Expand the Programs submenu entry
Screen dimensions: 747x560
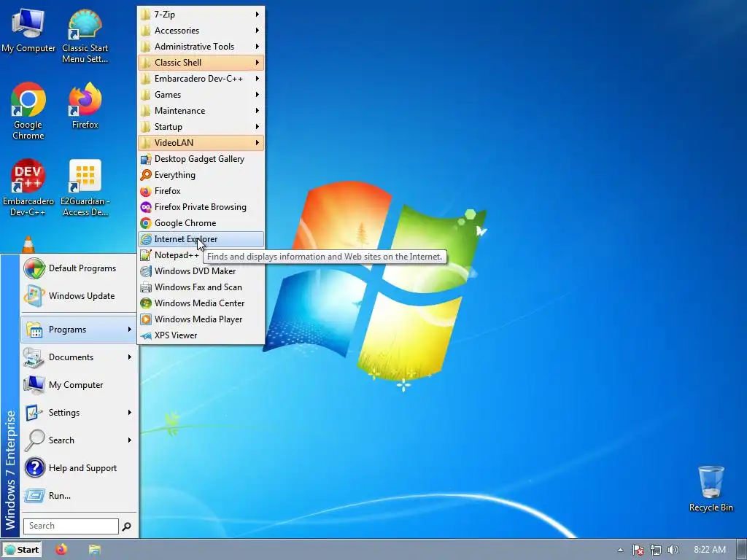79,329
